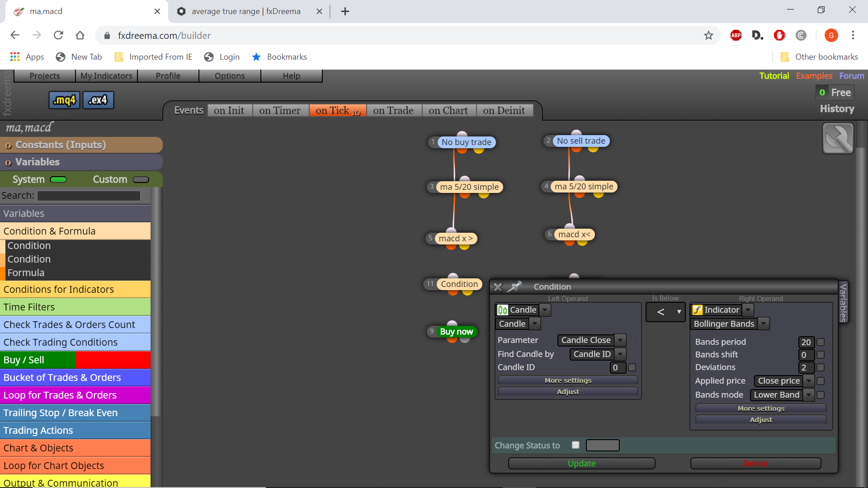Screen dimensions: 868x488
Task: Open the Chrome menu (three dots)
Action: point(853,35)
